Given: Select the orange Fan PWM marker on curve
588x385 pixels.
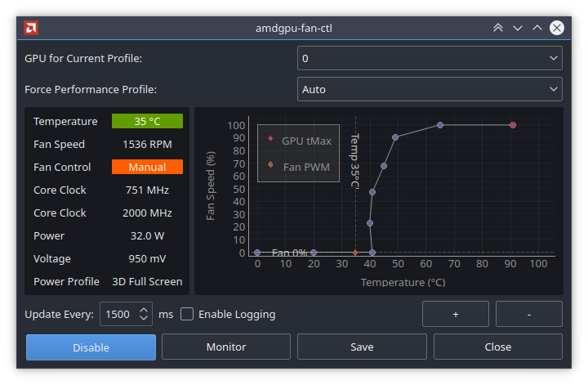Looking at the screenshot, I should [x=355, y=253].
